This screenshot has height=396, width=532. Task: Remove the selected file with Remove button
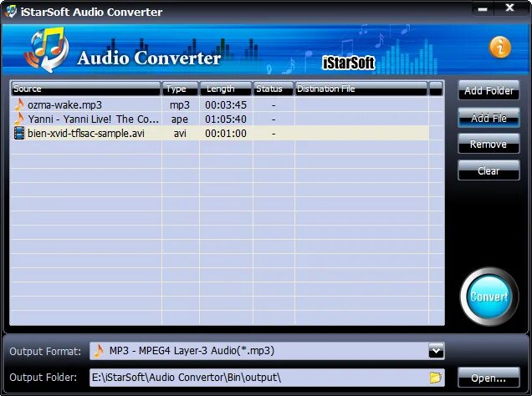click(489, 144)
